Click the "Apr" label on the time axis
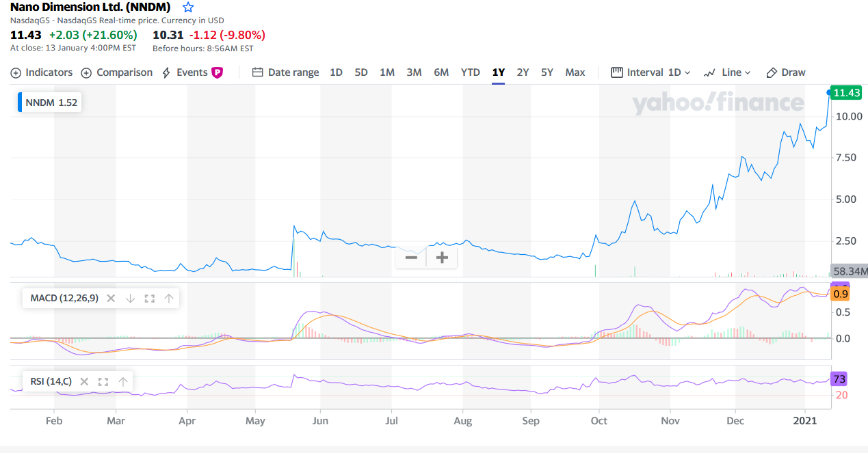The width and height of the screenshot is (868, 453). click(x=187, y=421)
